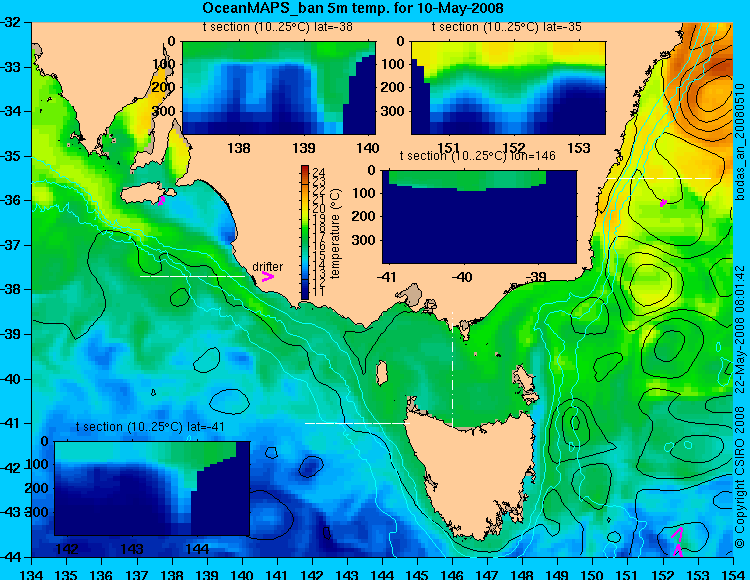This screenshot has height=580, width=750.
Task: Click the "137" label on the bottom longitude axis
Action: pyautogui.click(x=137, y=574)
